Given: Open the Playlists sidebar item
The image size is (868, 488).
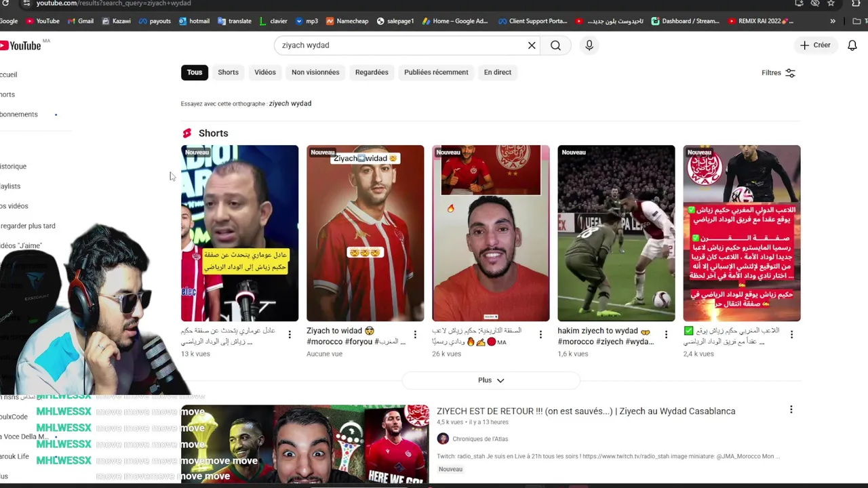Looking at the screenshot, I should click(11, 186).
